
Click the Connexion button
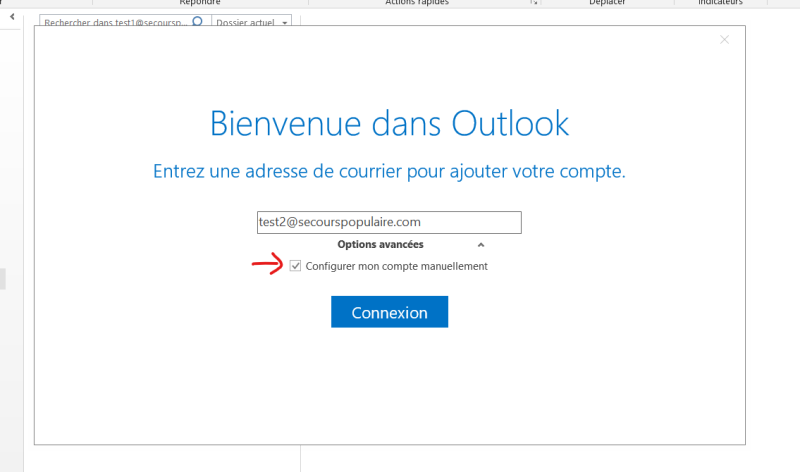coord(389,312)
